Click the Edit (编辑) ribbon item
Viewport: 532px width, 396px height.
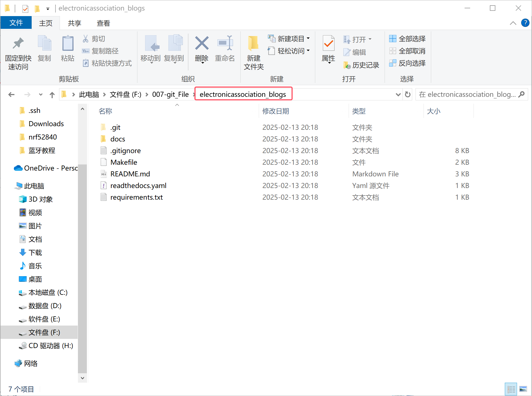click(355, 52)
